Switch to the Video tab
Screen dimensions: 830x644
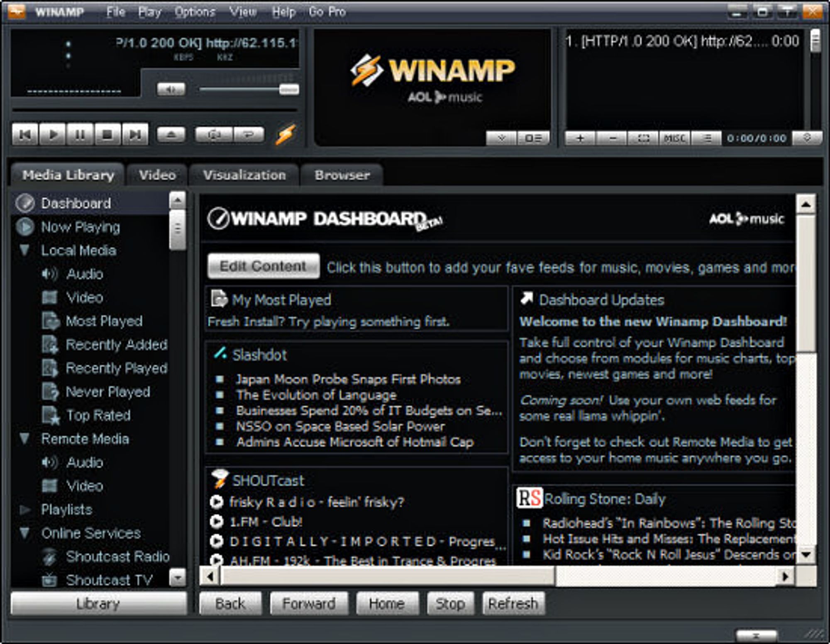point(157,175)
